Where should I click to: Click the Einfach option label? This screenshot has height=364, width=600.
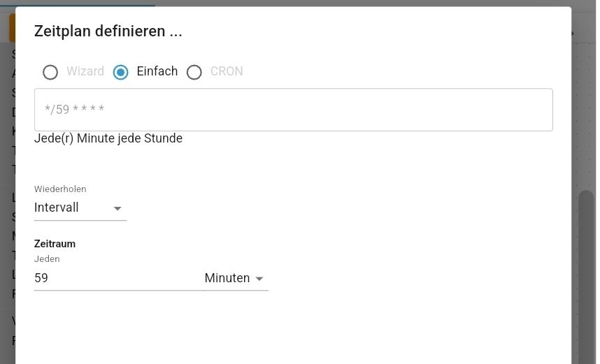157,71
